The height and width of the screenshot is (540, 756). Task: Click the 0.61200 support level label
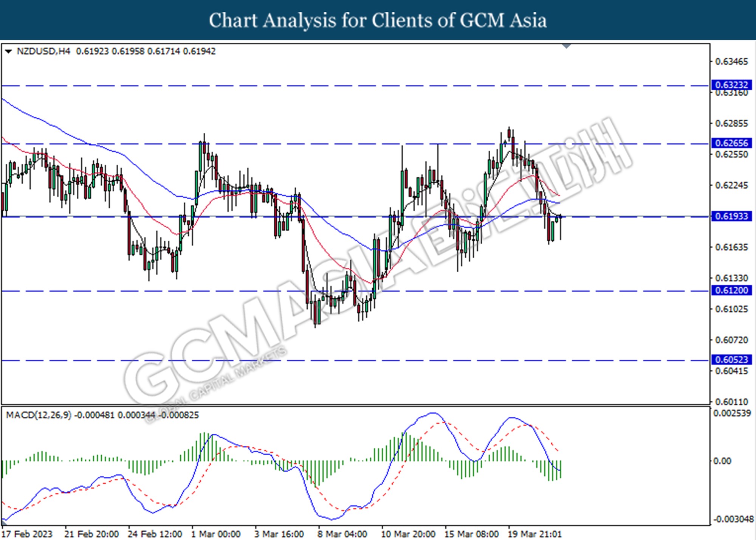[732, 290]
